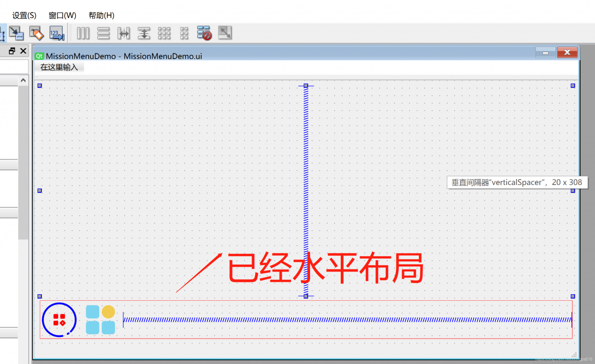Close the MissionMenuDemo.ui form window
The image size is (595, 364).
click(x=567, y=53)
